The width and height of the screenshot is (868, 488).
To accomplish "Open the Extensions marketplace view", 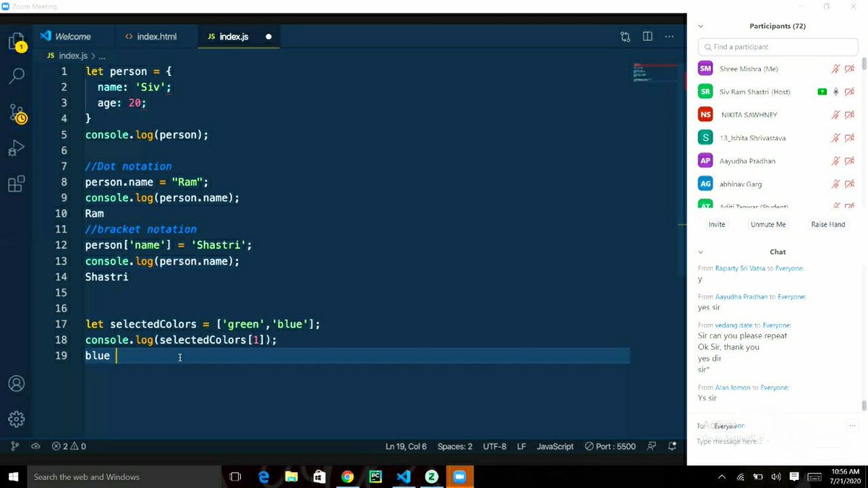I will coord(16,184).
